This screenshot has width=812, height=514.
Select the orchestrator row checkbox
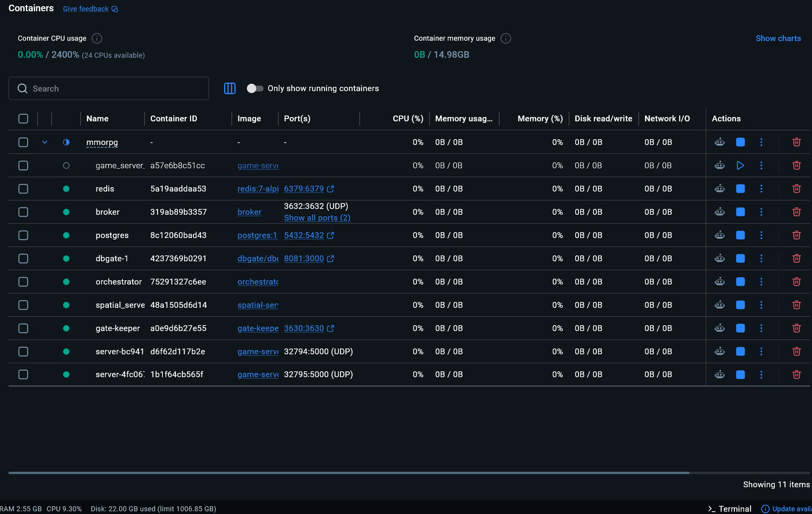coord(23,282)
